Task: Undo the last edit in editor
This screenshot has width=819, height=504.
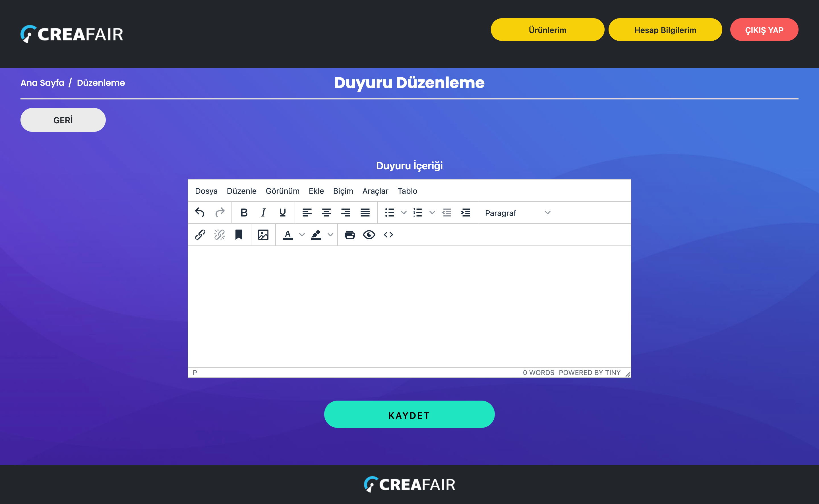Action: pos(200,212)
